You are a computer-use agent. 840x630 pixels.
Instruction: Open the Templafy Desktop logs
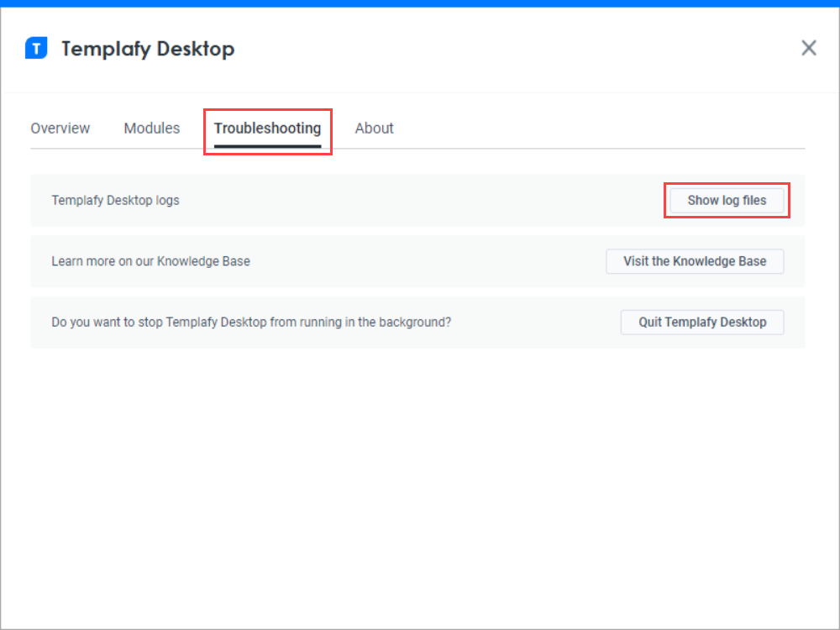click(x=727, y=200)
